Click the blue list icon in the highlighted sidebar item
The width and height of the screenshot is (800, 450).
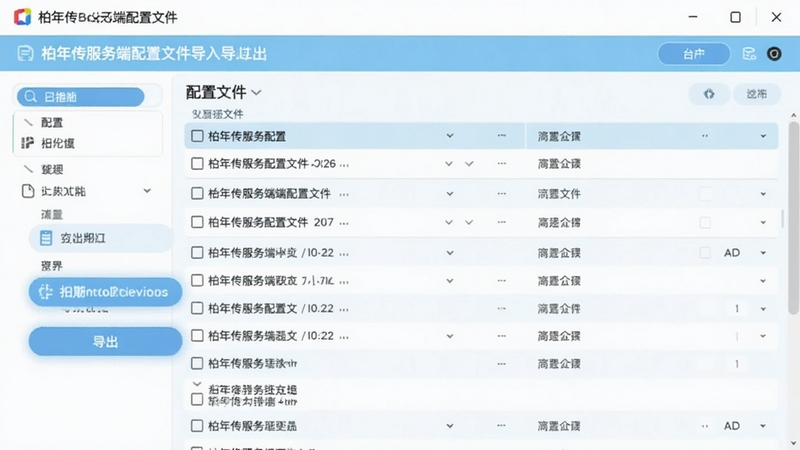point(46,238)
